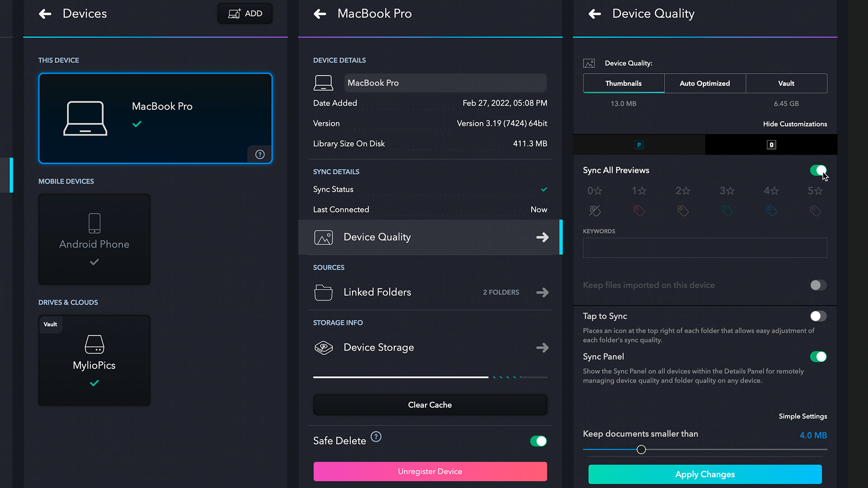Click the Device Quality picture icon
The width and height of the screenshot is (868, 488).
click(x=324, y=237)
